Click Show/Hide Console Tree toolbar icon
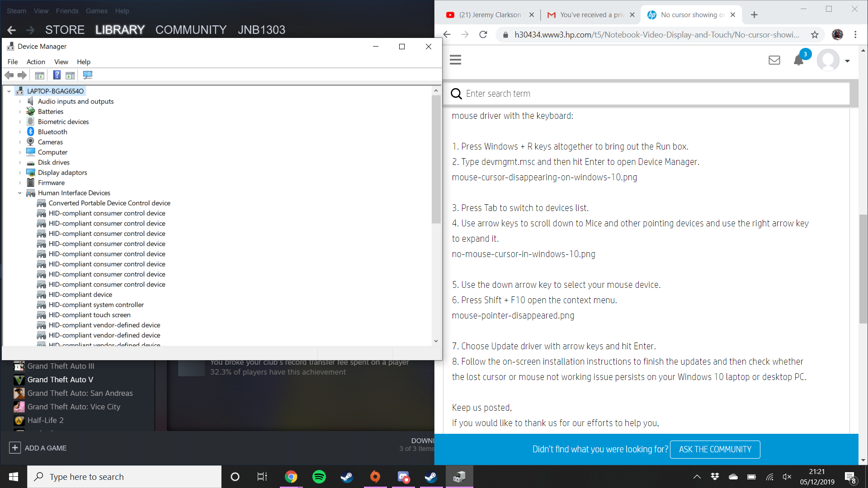 pos(40,75)
